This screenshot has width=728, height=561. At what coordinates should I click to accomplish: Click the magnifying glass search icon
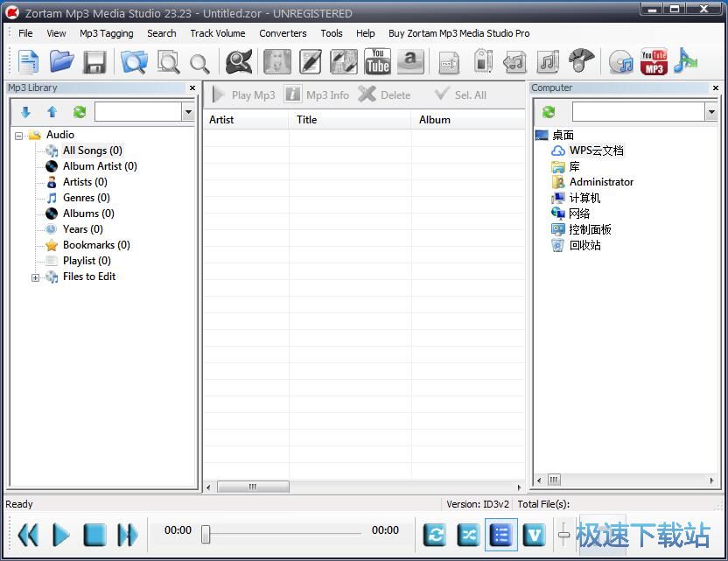point(199,62)
